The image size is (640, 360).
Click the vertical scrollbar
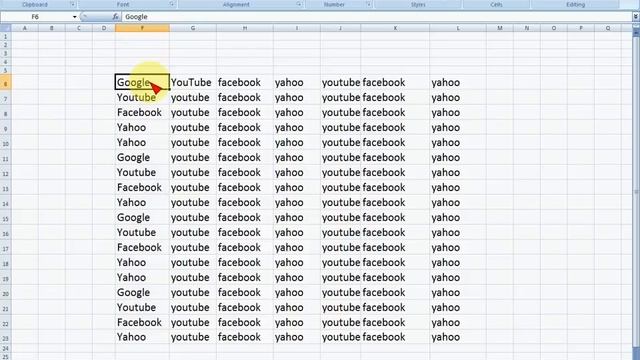(x=636, y=192)
